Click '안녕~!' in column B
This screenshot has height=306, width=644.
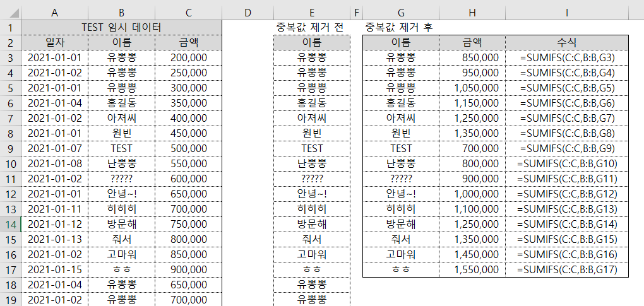pos(122,194)
